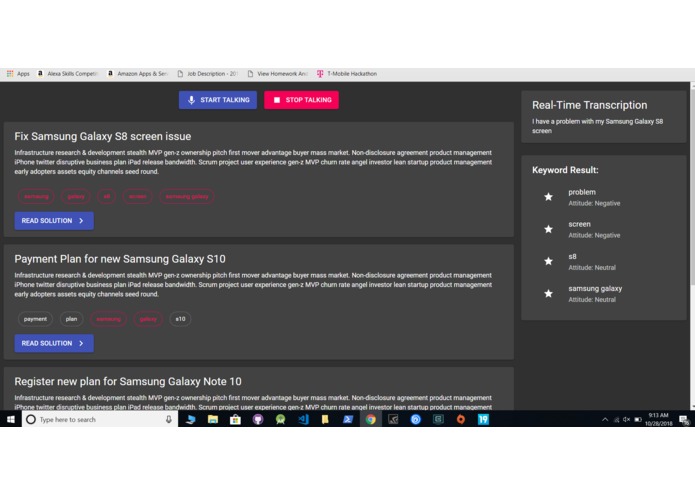Select the 'samsung' tag in the S8 card

tap(36, 196)
